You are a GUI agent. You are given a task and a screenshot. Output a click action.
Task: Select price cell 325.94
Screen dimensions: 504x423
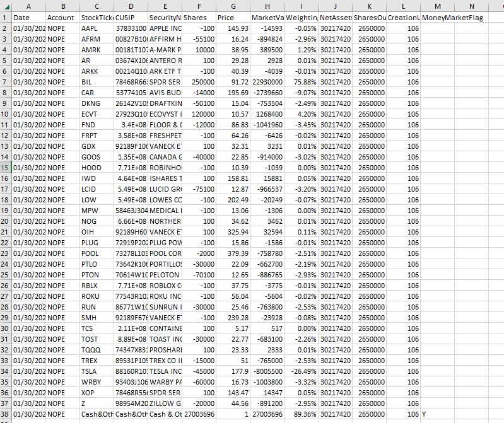233,232
